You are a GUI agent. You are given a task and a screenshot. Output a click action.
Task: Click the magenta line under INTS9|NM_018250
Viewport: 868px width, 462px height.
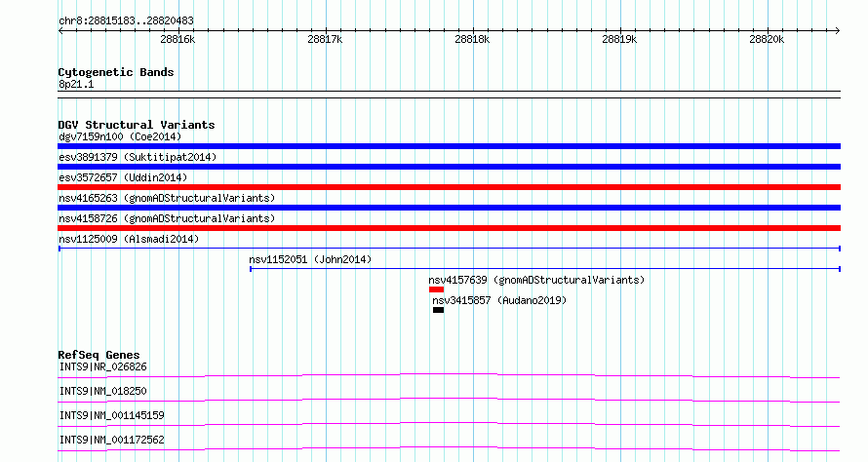point(449,401)
